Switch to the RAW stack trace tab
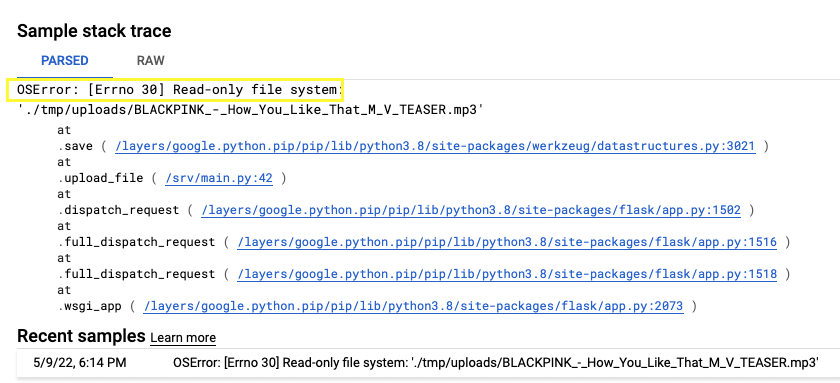Screen dimensions: 840x383 coord(151,61)
